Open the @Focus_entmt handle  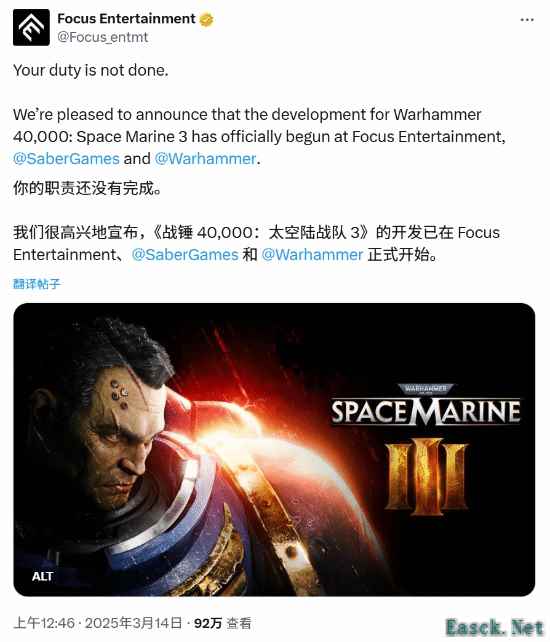[102, 37]
